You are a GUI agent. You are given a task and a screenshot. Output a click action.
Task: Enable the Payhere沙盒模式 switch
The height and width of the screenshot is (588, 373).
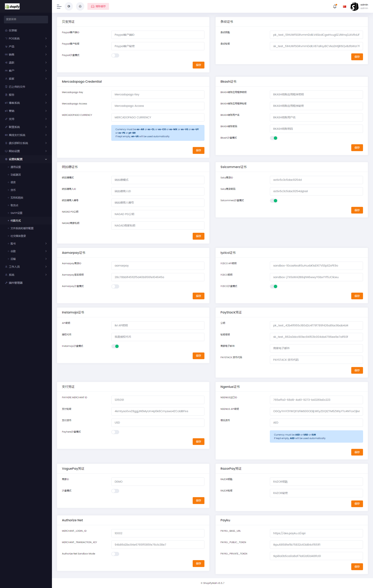point(115,432)
